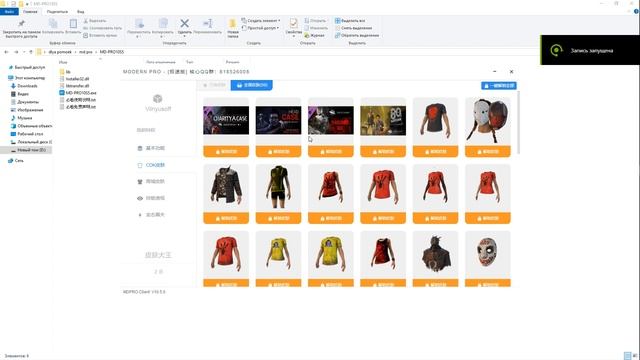
Task: Switch to the Вид ribbon tab
Action: (x=80, y=11)
